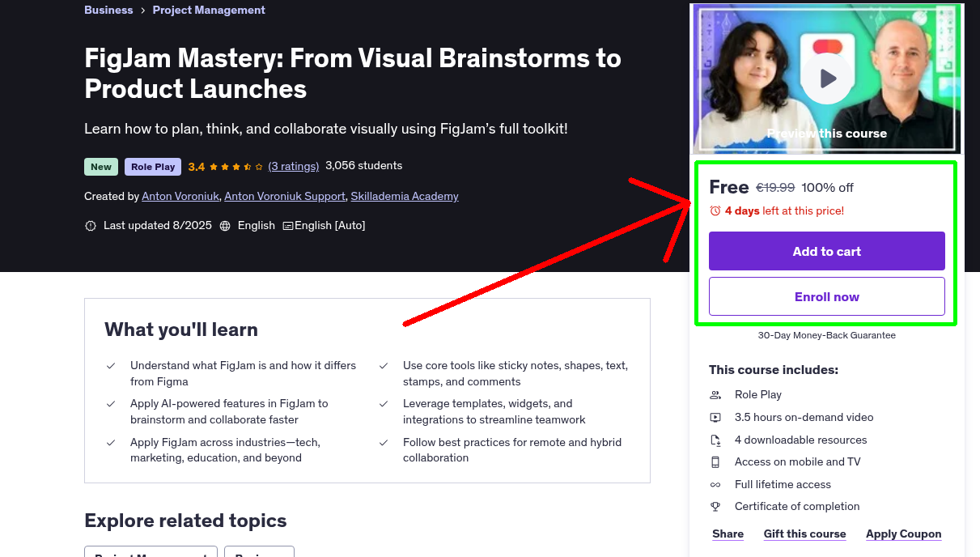Click Apply Coupon
Screen dimensions: 980x557
[x=903, y=534]
